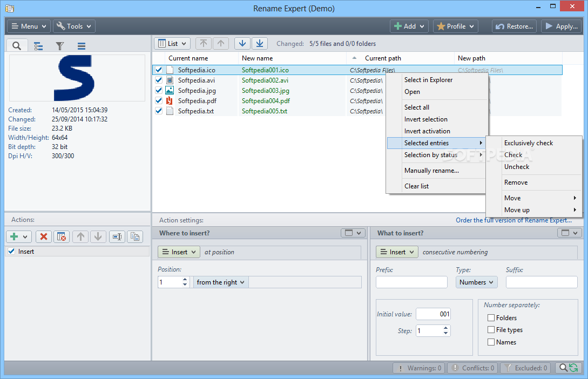
Task: Open the filter funnel panel icon
Action: pos(59,46)
